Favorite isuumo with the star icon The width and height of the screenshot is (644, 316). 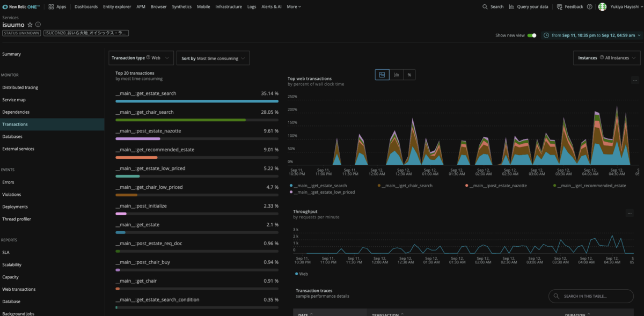pos(30,25)
